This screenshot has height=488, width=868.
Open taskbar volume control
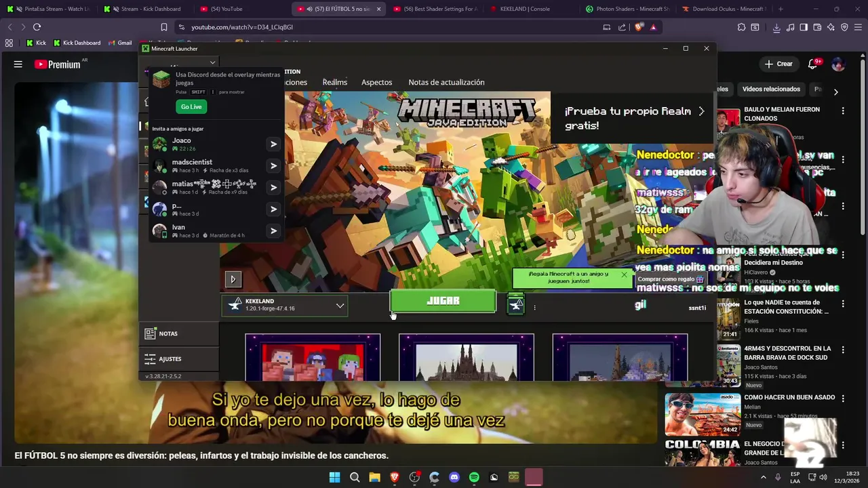(823, 477)
